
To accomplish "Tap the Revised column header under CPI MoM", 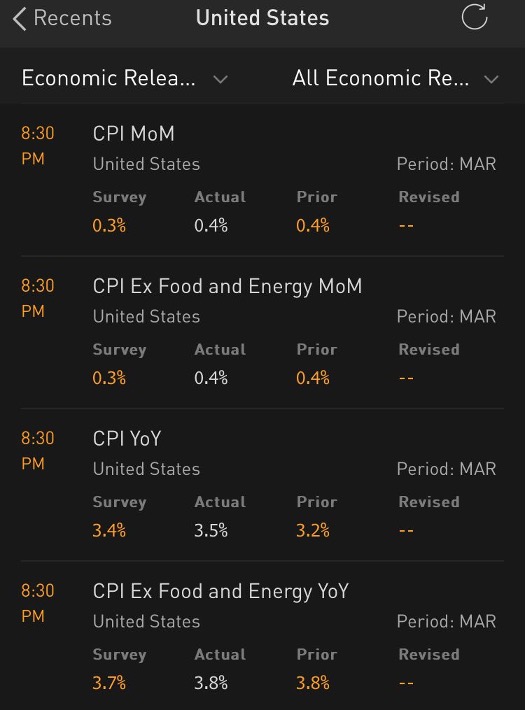I will tap(429, 197).
